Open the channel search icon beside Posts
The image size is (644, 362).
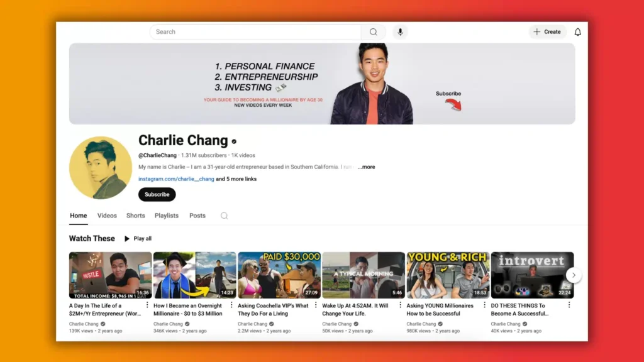coord(224,216)
